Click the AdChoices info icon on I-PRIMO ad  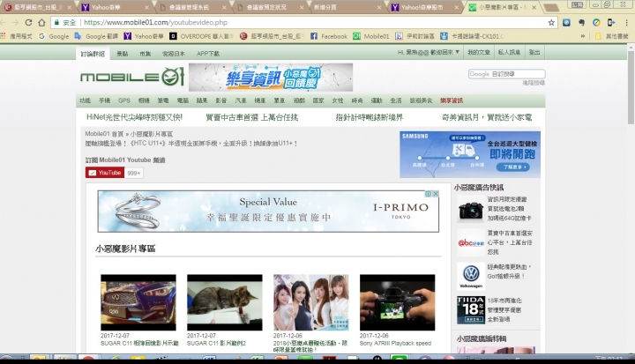(x=428, y=194)
